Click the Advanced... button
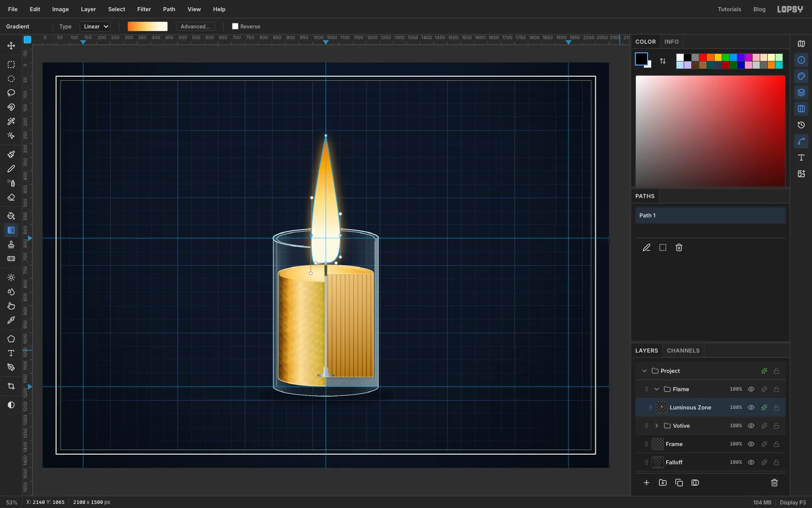Screen dimensions: 812x508 coord(195,26)
